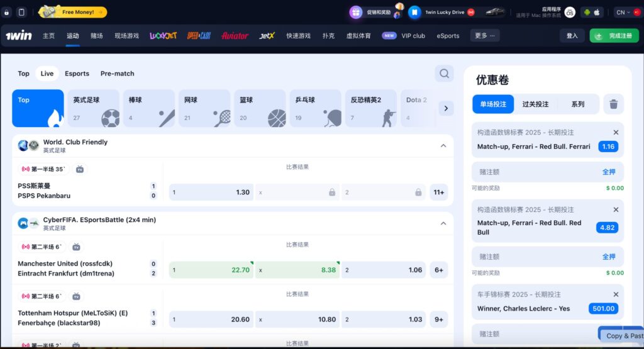Collapse World. Club Friendly section

[443, 146]
